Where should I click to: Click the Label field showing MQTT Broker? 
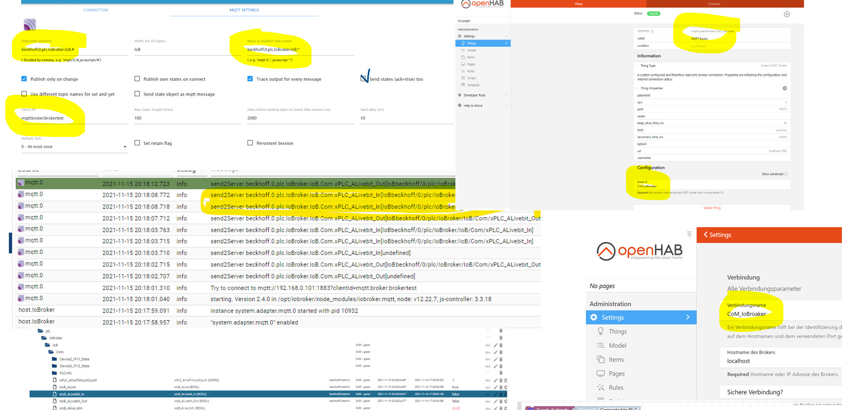pos(712,38)
